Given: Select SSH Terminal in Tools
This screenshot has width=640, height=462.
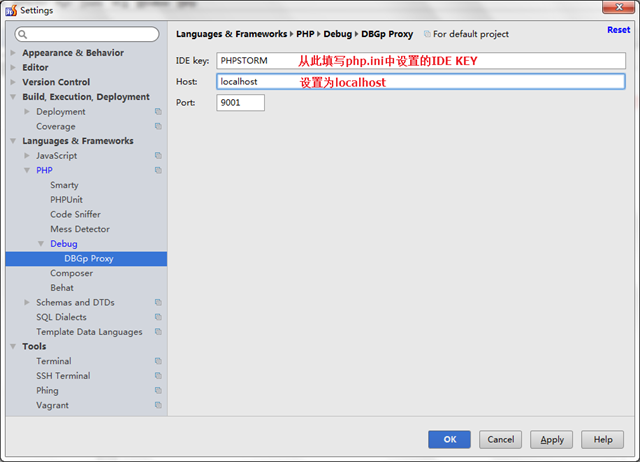Looking at the screenshot, I should (x=63, y=376).
